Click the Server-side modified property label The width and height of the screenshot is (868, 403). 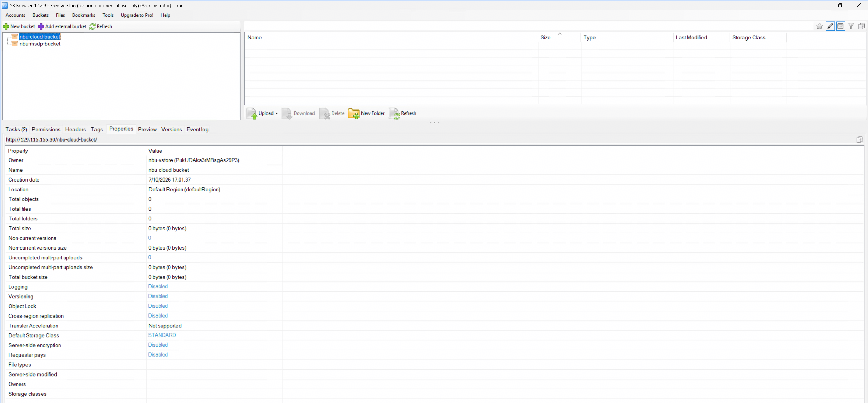coord(33,375)
